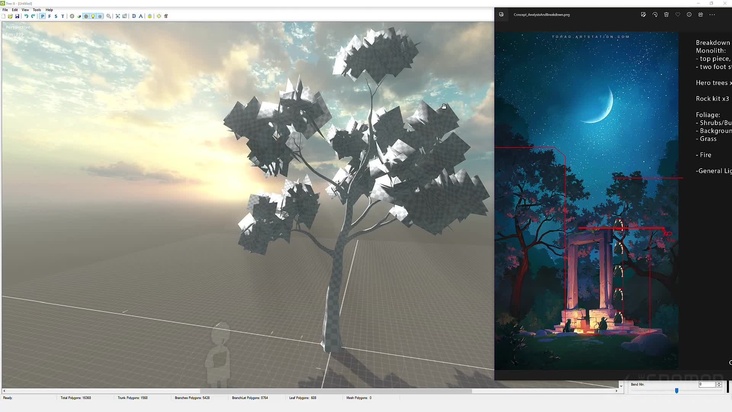Click the Edit image icon in photo viewer

[x=643, y=14]
